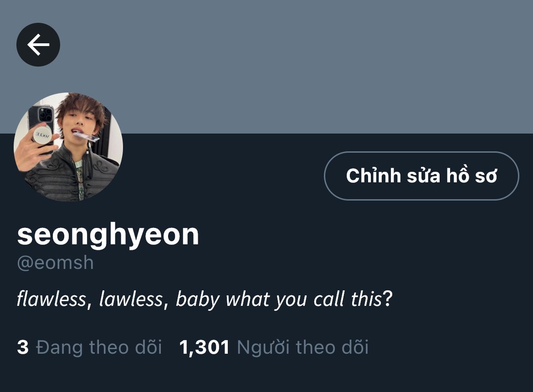This screenshot has height=392, width=533.
Task: Tap the jacket area of the avatar photo
Action: point(73,177)
